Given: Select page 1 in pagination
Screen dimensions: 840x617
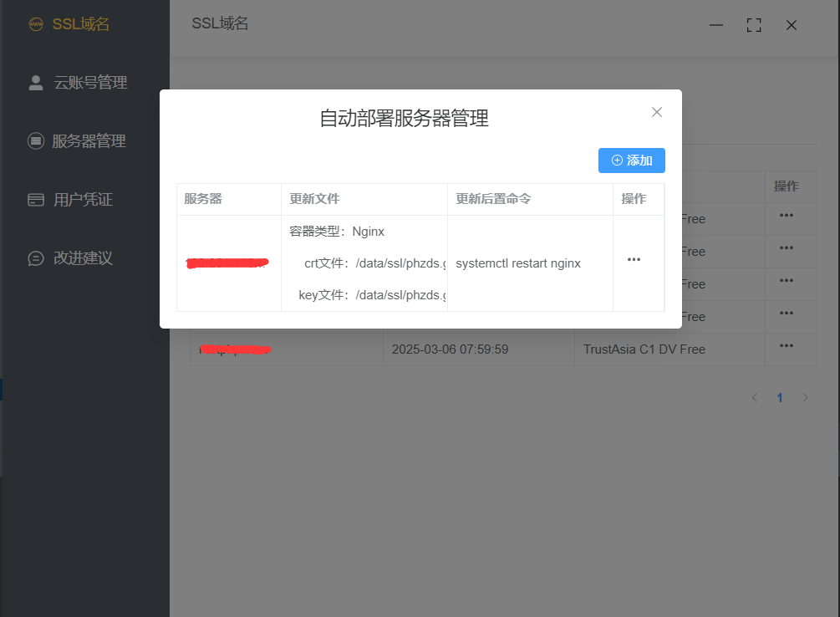Looking at the screenshot, I should pos(780,398).
